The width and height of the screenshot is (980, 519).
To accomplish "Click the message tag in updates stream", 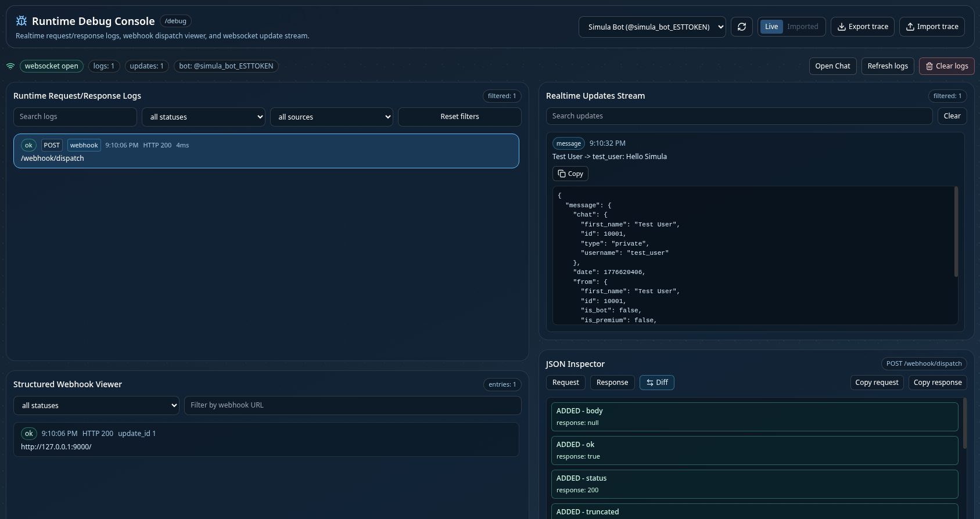I will point(569,143).
